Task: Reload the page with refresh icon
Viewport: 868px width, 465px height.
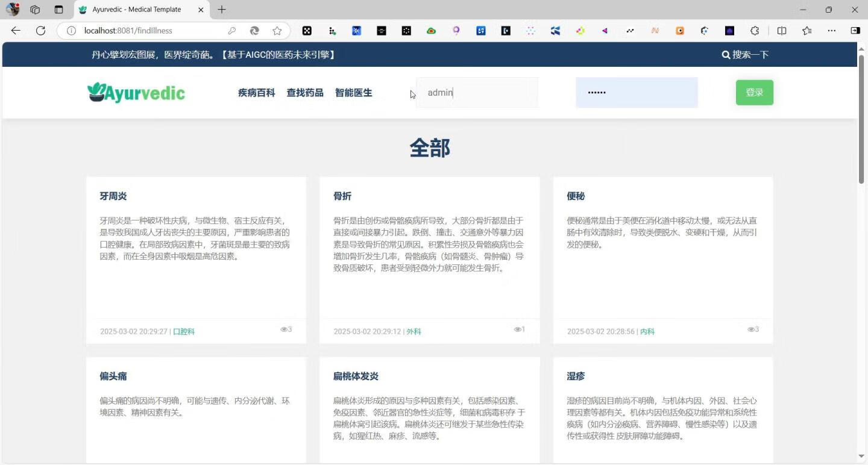Action: (x=40, y=31)
